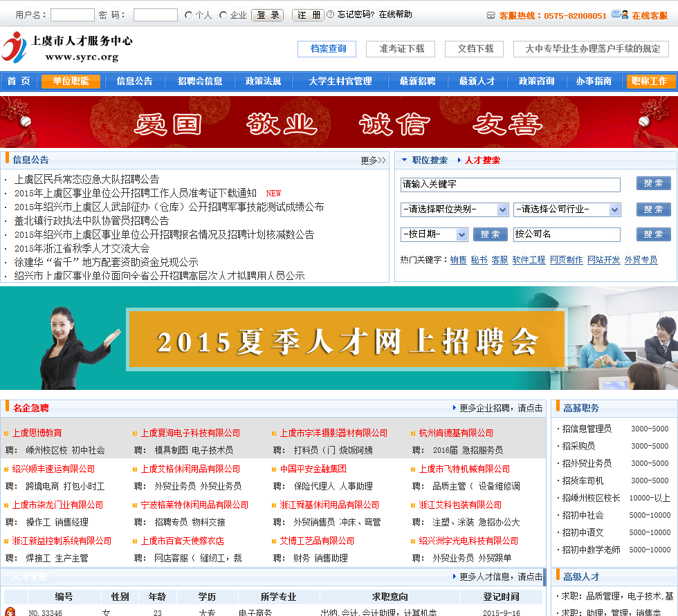Open company 中国平安金融集团
The width and height of the screenshot is (678, 616).
pyautogui.click(x=313, y=469)
